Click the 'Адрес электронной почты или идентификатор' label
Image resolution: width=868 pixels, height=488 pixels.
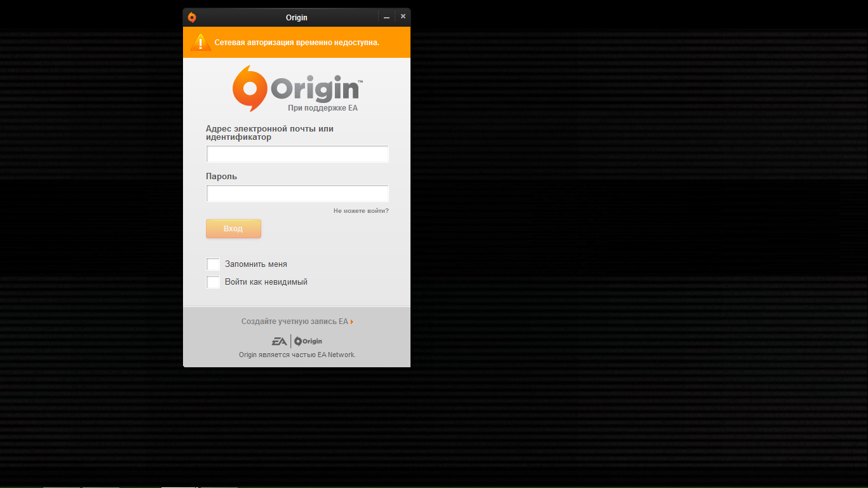click(x=269, y=133)
